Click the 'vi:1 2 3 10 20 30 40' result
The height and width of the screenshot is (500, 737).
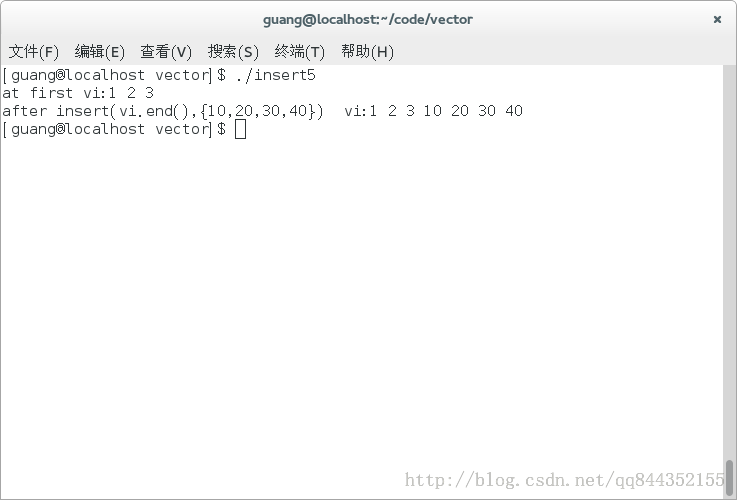(433, 111)
